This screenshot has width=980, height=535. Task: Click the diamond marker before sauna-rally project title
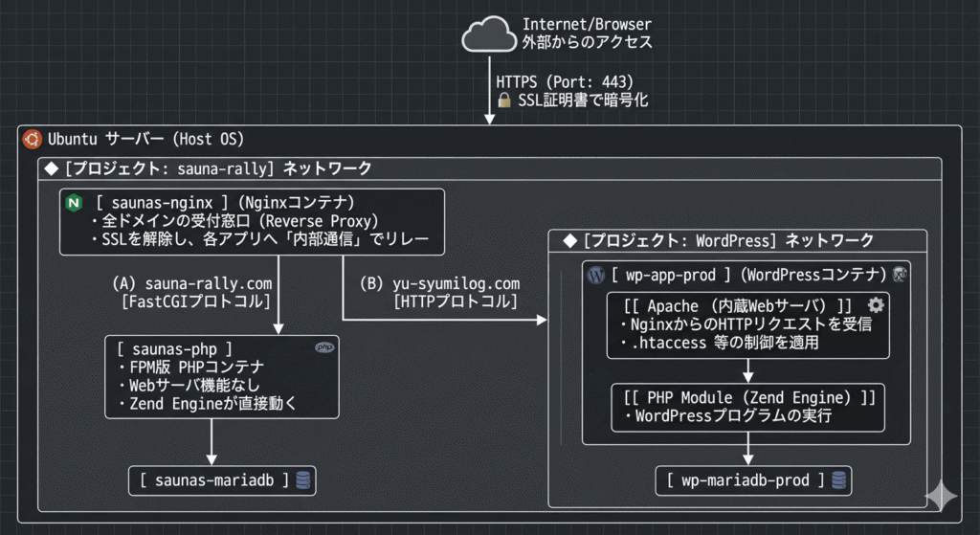click(52, 169)
